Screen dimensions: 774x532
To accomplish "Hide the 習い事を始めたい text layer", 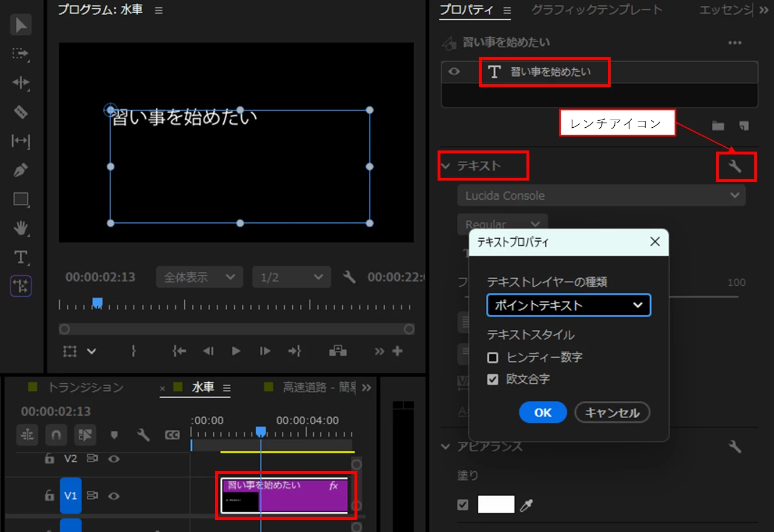I will click(454, 71).
